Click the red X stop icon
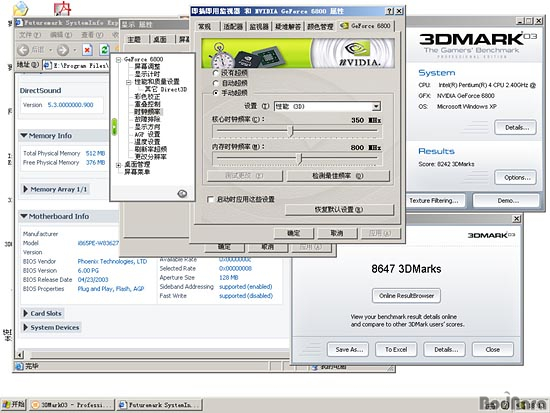Viewport: 550px width, 413px height. coord(87,50)
